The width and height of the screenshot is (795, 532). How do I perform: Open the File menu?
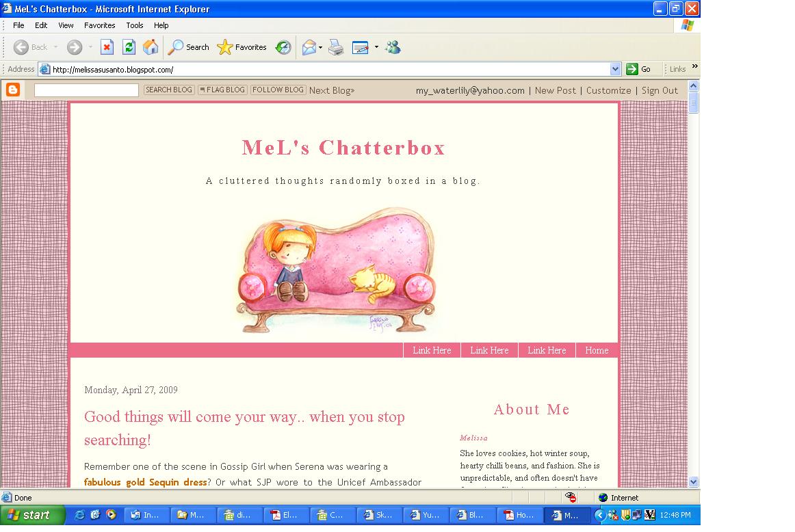tap(18, 25)
